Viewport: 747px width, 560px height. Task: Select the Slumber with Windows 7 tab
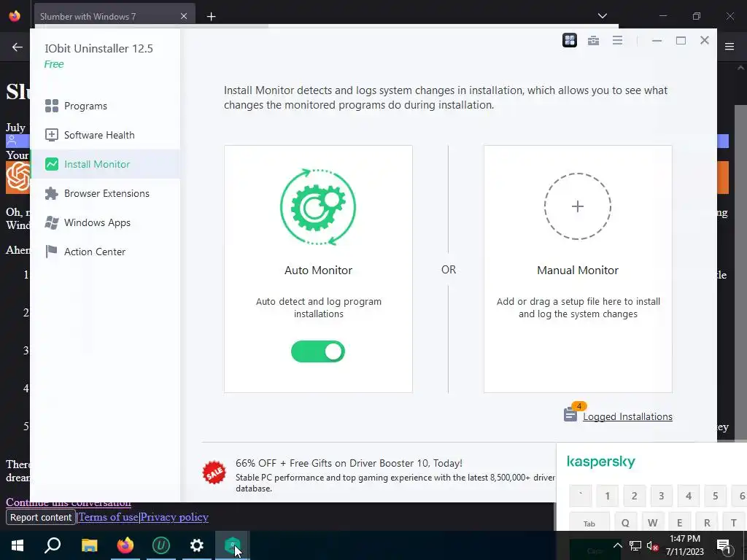(115, 16)
